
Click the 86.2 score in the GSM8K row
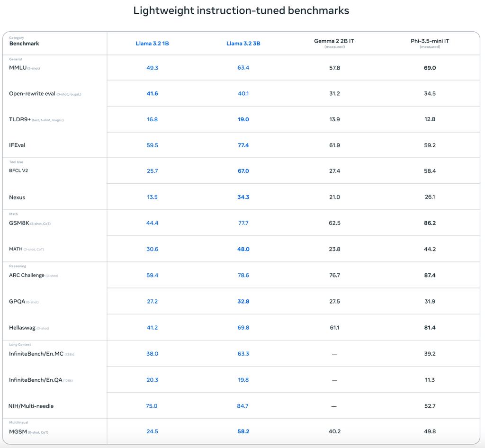tap(430, 223)
